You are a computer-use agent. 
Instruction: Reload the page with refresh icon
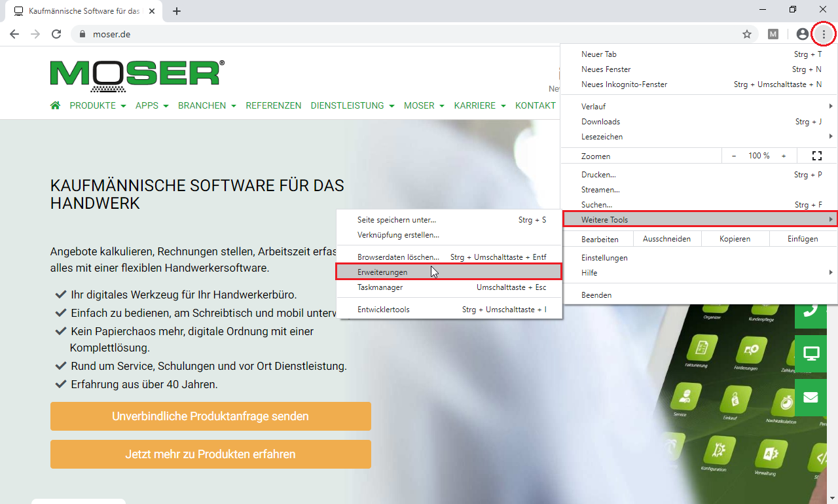pos(56,34)
